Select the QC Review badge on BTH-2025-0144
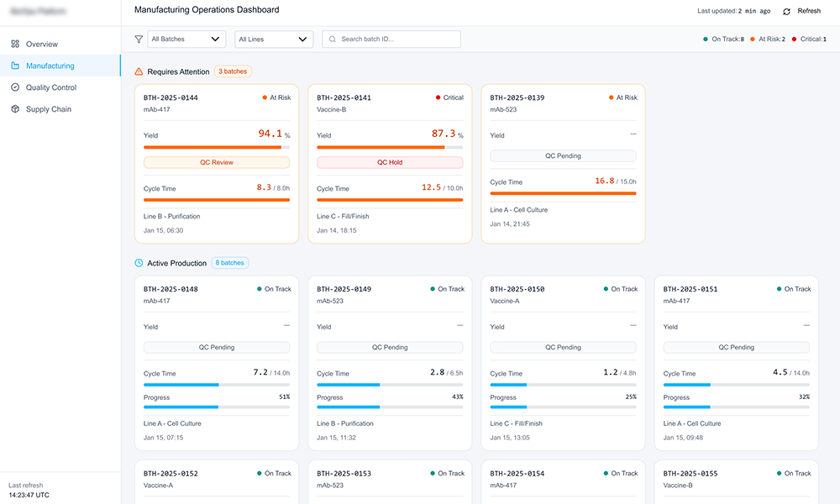The image size is (840, 504). (217, 162)
